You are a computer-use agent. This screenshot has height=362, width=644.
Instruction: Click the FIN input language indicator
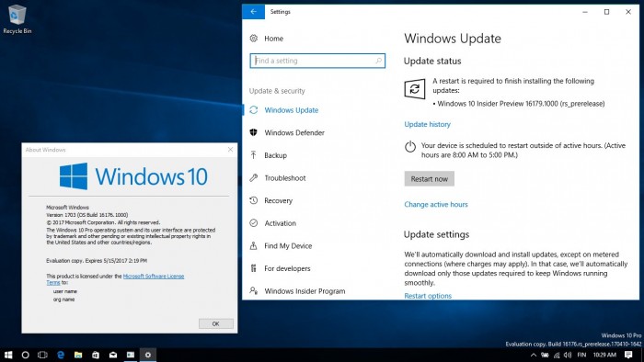[581, 355]
